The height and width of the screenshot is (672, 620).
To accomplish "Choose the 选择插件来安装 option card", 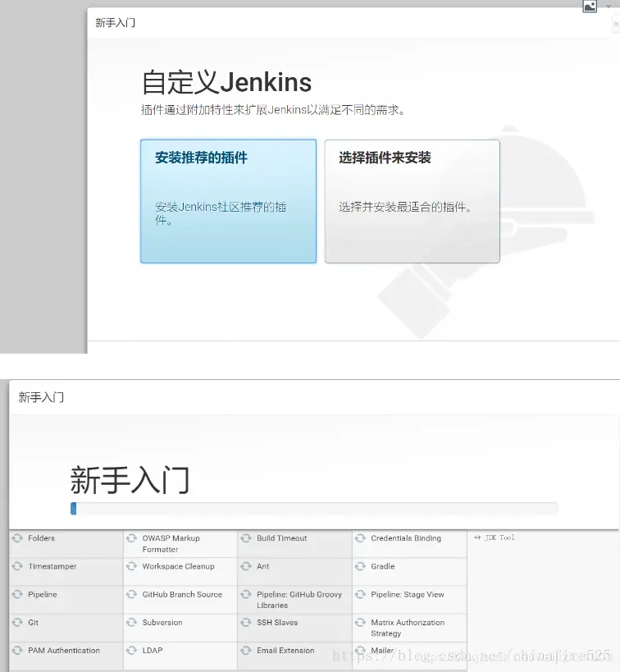I will pos(413,201).
